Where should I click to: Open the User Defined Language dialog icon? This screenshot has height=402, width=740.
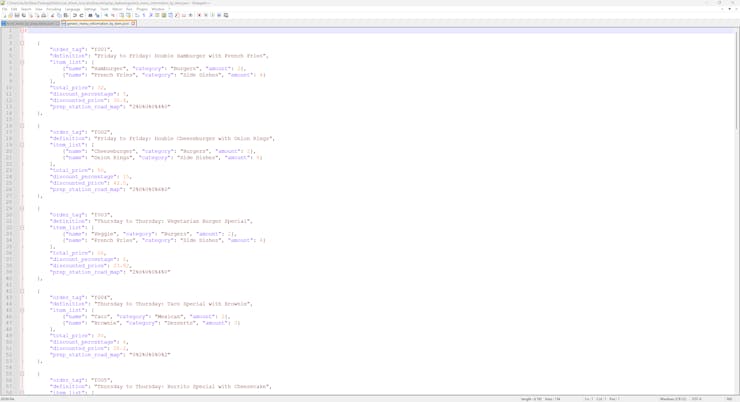[x=157, y=15]
